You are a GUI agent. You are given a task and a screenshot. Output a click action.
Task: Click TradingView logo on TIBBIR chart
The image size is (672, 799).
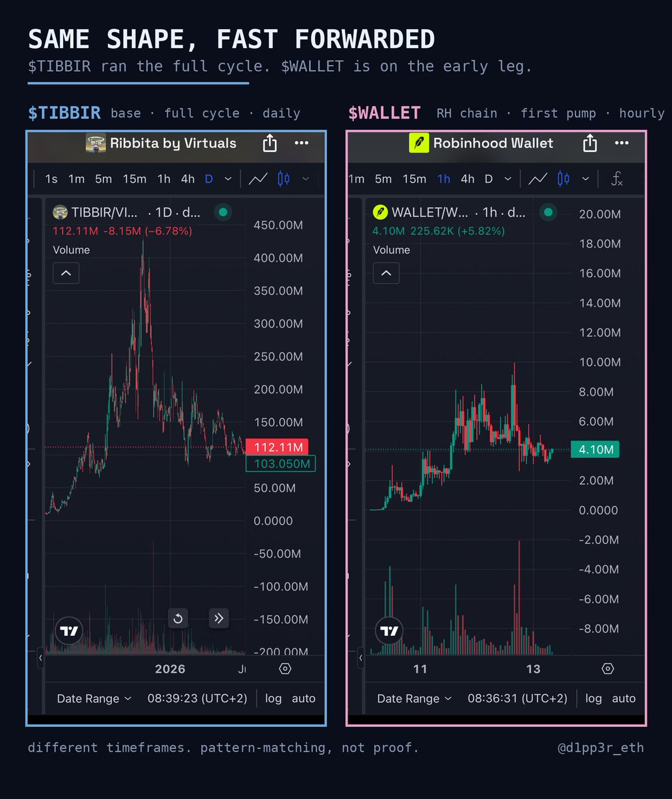click(x=69, y=631)
